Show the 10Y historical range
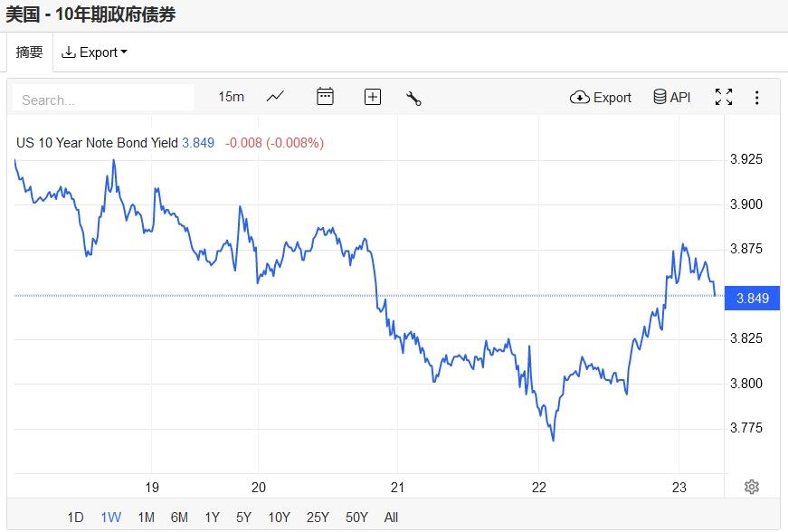The width and height of the screenshot is (788, 532). click(279, 518)
